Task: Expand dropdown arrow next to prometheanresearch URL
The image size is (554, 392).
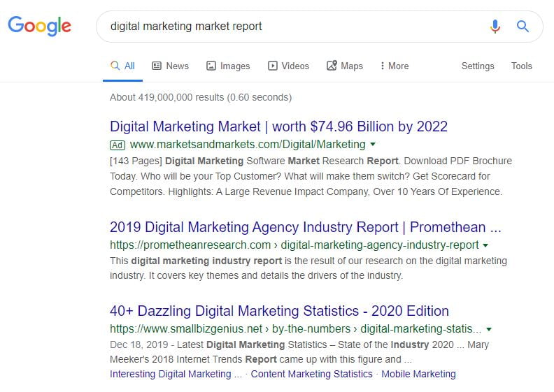Action: (485, 245)
